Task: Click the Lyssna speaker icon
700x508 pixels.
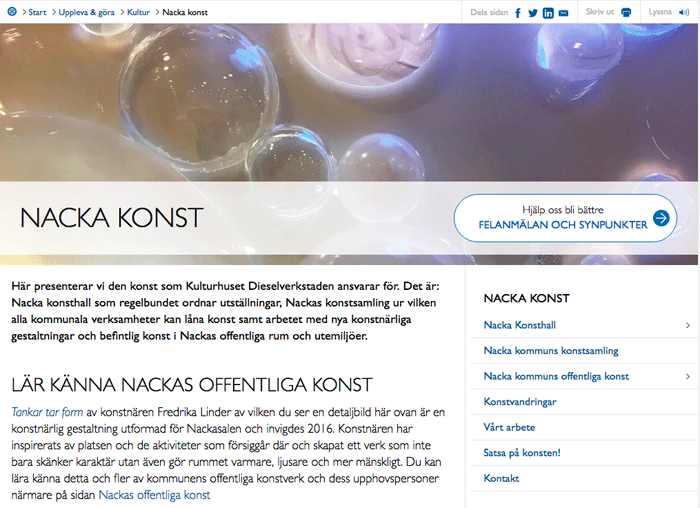Action: [x=684, y=12]
